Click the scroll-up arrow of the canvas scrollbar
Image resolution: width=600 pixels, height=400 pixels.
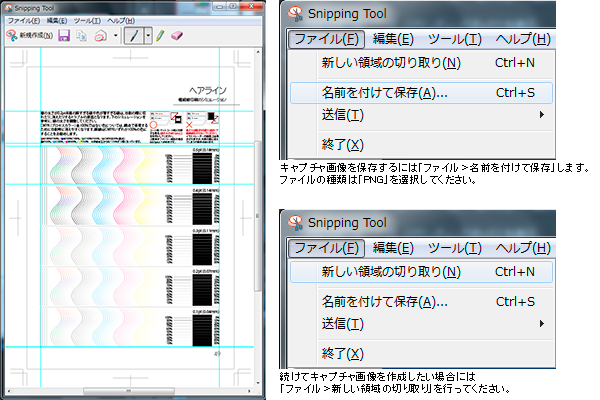point(258,51)
